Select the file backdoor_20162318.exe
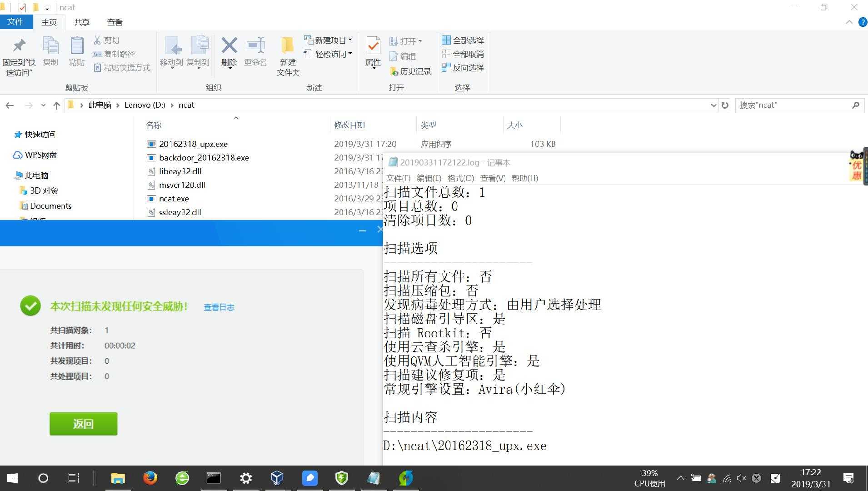 [204, 158]
